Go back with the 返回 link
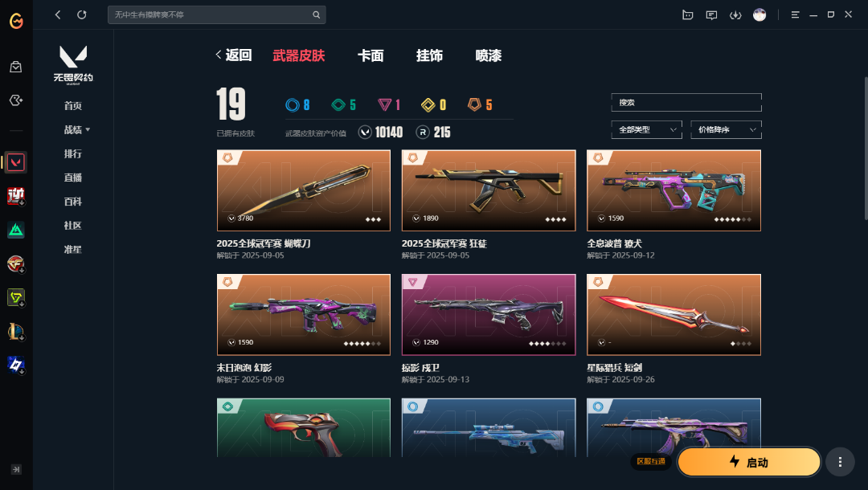The image size is (868, 490). (x=234, y=55)
